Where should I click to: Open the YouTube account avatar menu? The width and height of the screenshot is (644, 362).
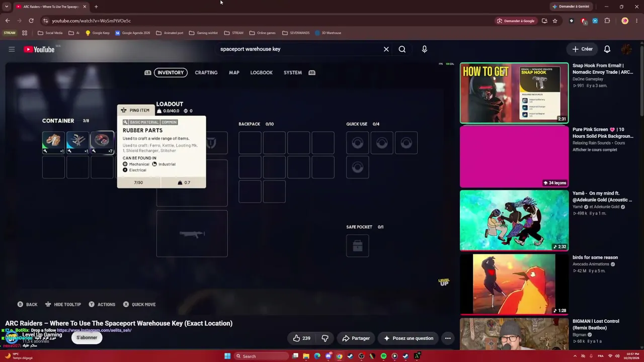[626, 49]
